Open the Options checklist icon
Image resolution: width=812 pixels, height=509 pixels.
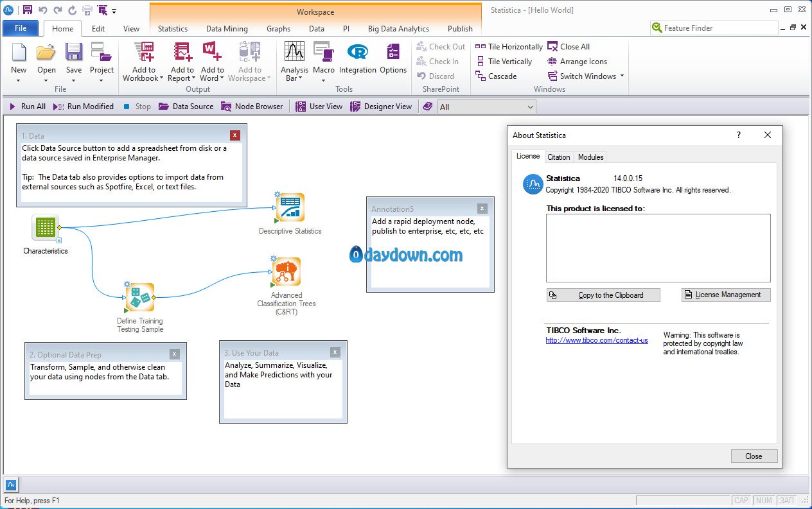(x=393, y=53)
